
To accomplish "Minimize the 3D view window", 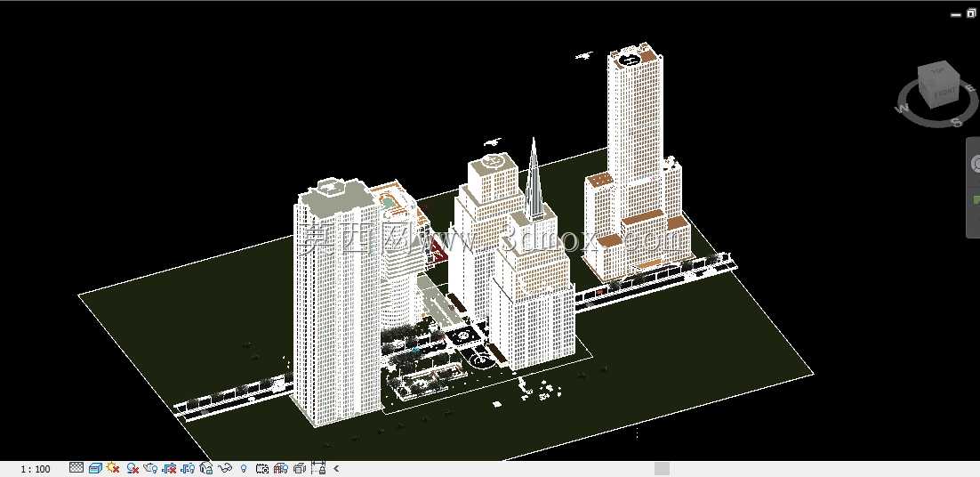I will tap(956, 14).
